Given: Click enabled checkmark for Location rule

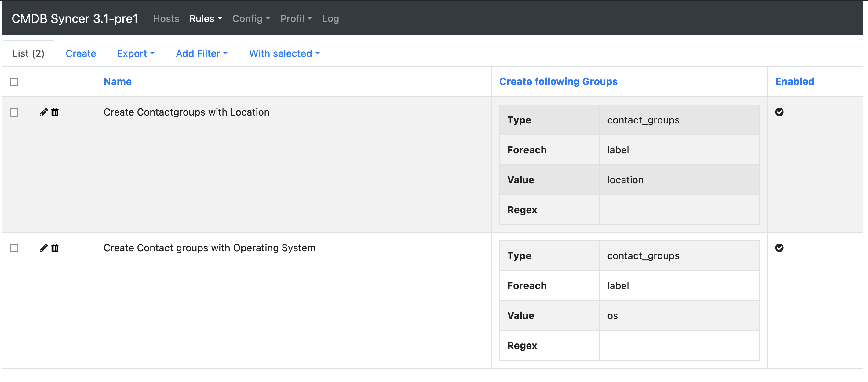Looking at the screenshot, I should coord(779,112).
